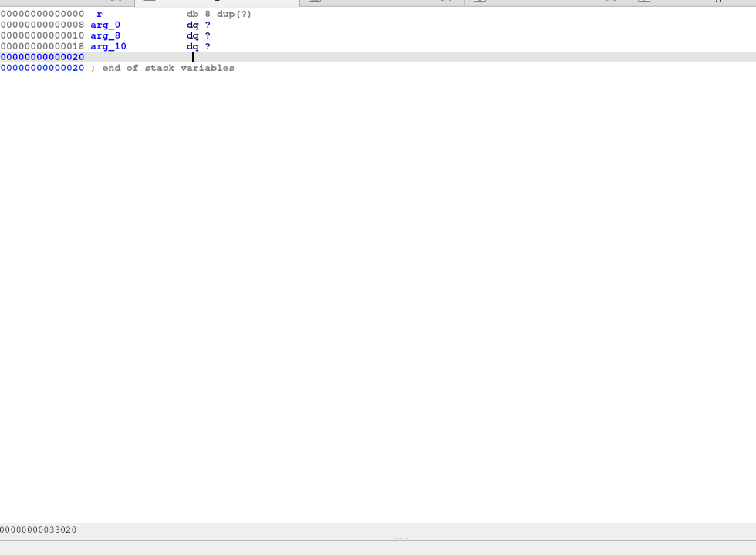Select the 0000000000000008 offset address

pos(42,25)
